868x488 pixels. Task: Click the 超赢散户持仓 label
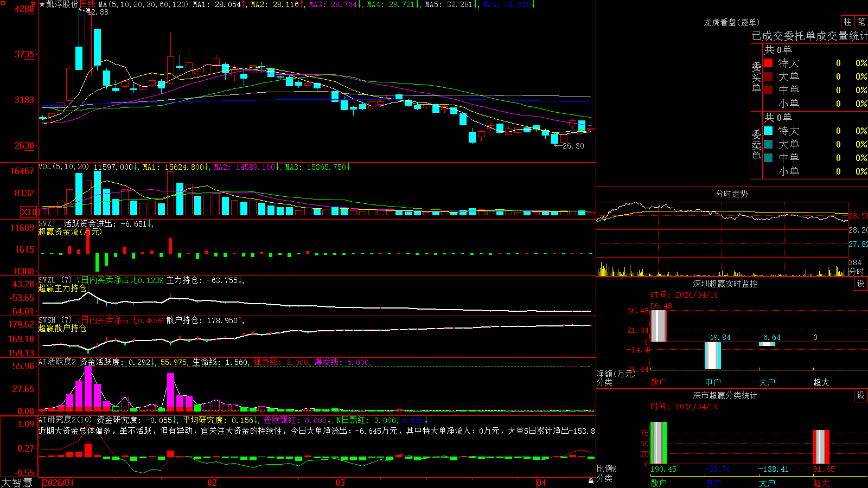click(x=62, y=328)
